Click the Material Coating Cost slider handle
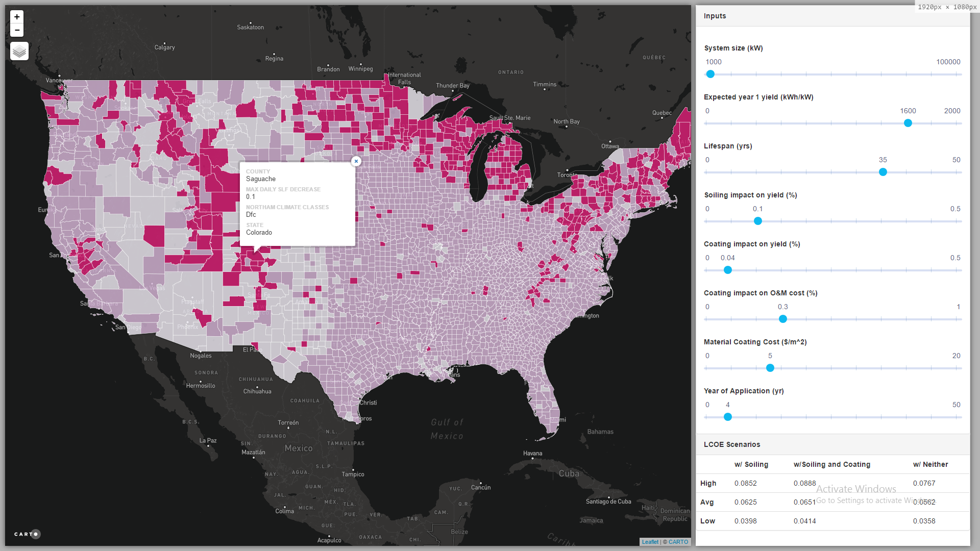Viewport: 980px width, 551px height. click(770, 368)
